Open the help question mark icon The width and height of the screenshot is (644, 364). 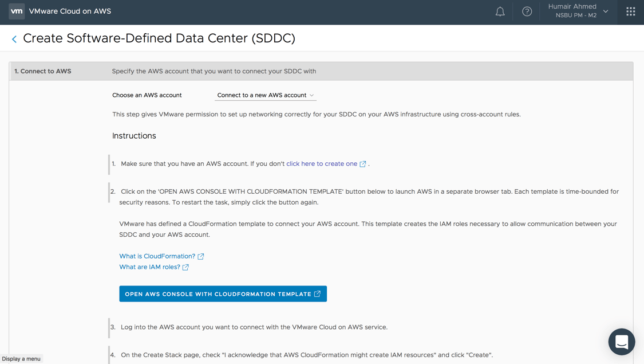(527, 11)
